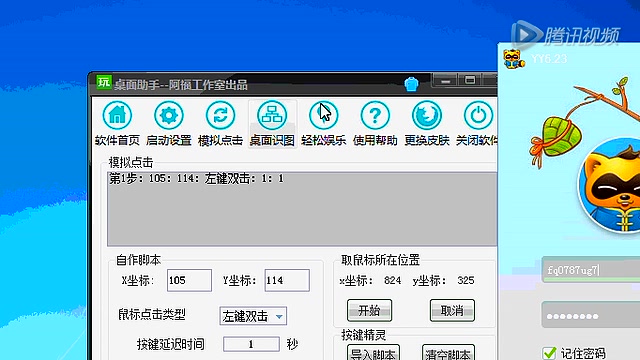The image size is (640, 360).
Task: Click the YY account name field
Action: [591, 270]
